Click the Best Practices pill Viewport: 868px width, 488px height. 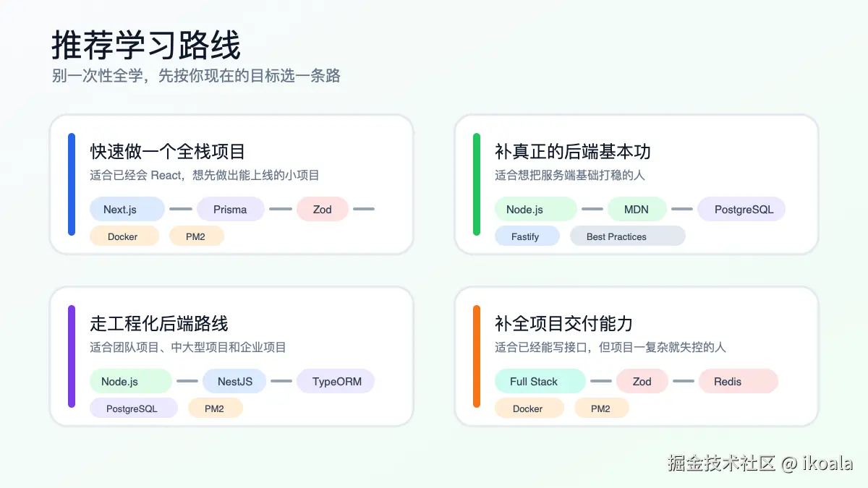[627, 236]
